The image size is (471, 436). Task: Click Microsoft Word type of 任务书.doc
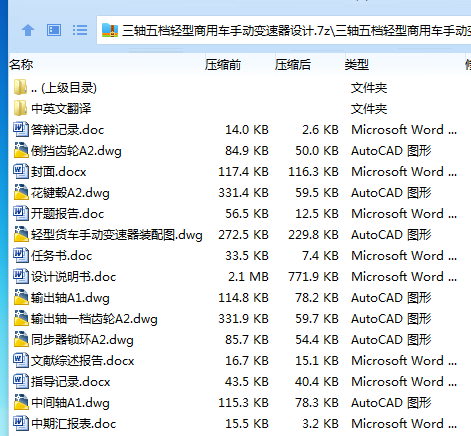[404, 256]
